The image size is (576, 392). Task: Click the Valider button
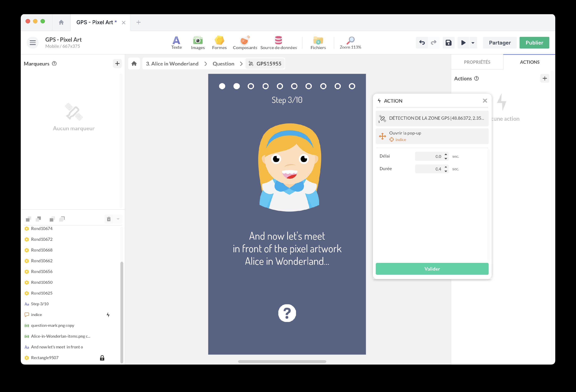tap(432, 269)
